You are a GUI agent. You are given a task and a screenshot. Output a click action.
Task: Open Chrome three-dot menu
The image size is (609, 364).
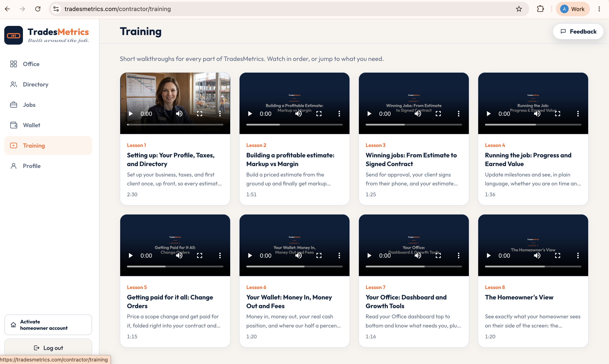click(x=599, y=9)
